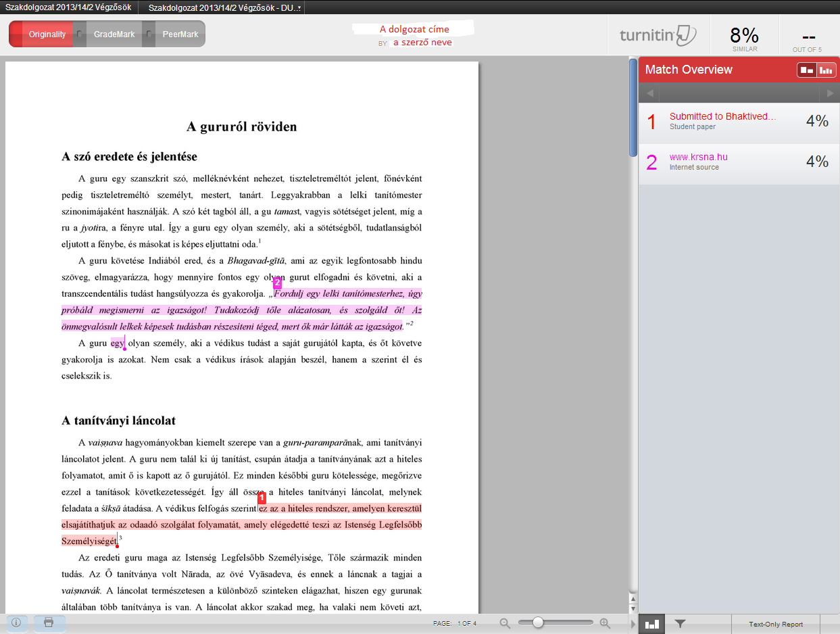The height and width of the screenshot is (634, 840).
Task: Toggle the GradeMark layer
Action: (114, 34)
